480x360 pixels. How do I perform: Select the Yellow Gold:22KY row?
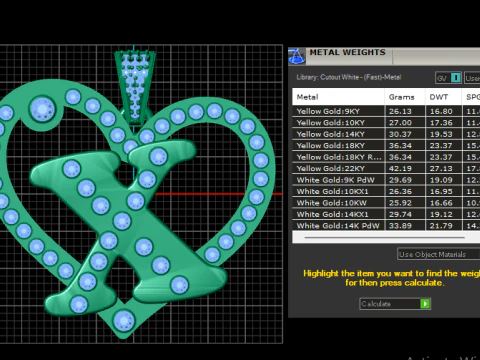click(386, 169)
